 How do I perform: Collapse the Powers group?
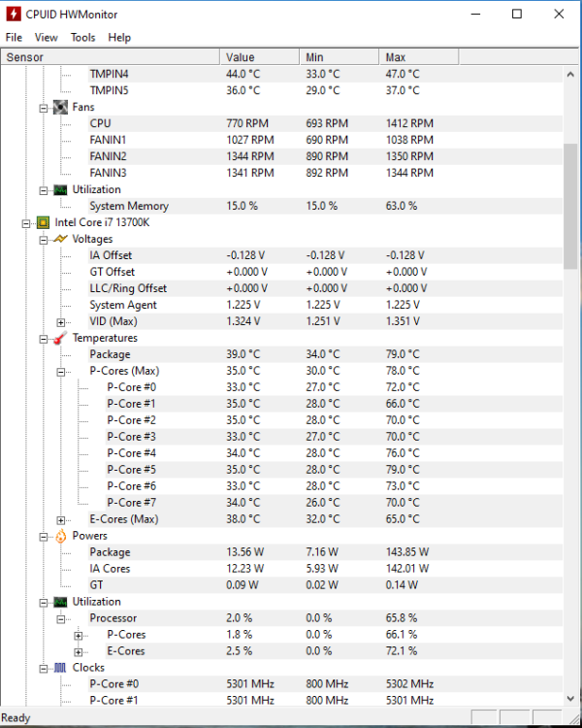pos(44,537)
